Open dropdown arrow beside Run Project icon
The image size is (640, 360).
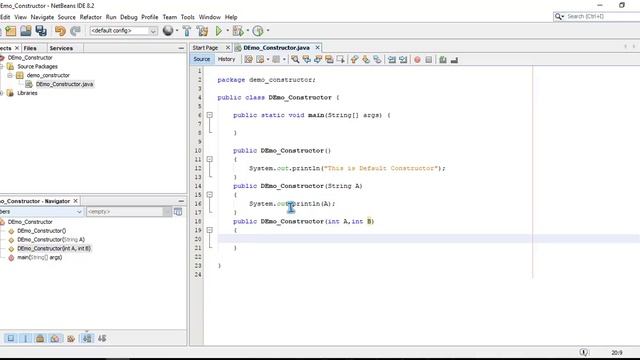(228, 31)
